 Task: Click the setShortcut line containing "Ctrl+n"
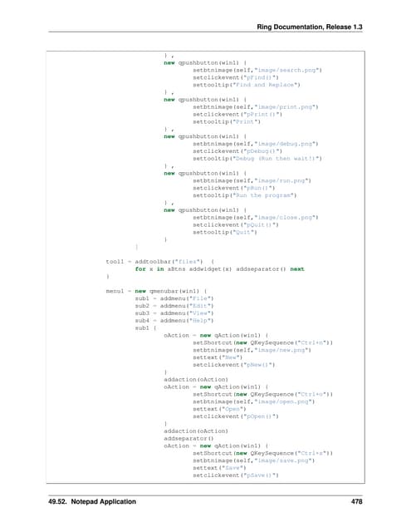[262, 342]
